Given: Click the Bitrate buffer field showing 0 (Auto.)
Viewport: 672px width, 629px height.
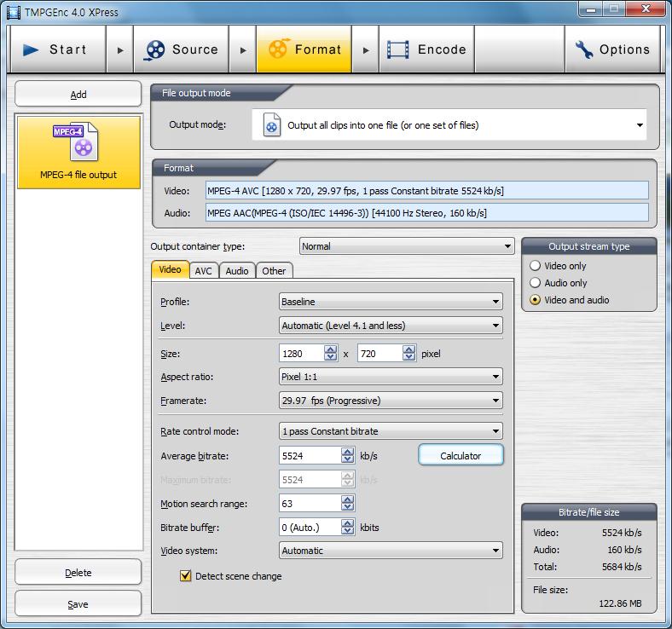Looking at the screenshot, I should click(310, 527).
